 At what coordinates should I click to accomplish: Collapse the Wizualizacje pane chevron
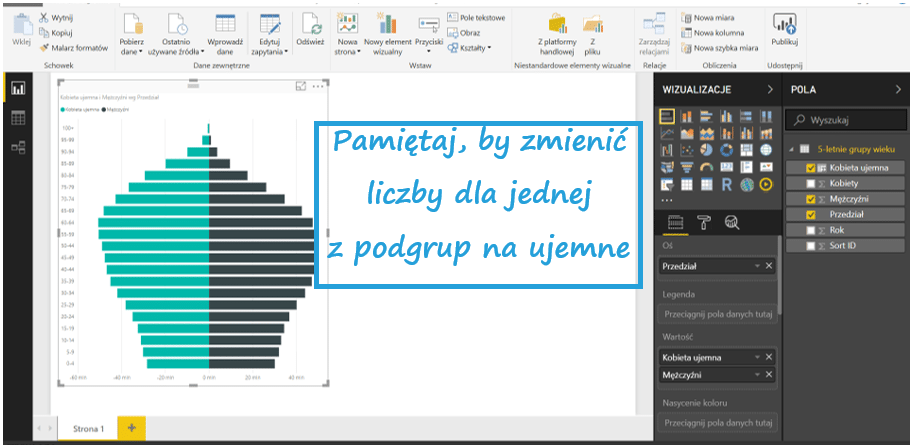tap(769, 89)
